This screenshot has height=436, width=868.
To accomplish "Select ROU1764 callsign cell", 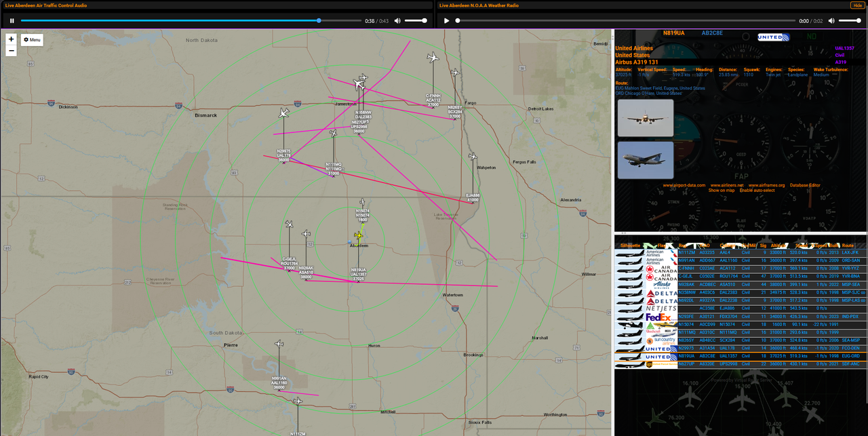I will (x=728, y=277).
